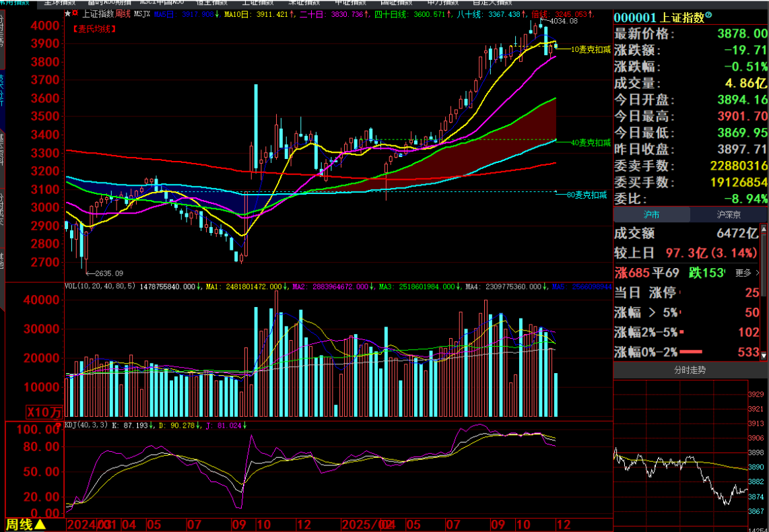Click the 2635.09 low price annotation
769x532 pixels.
(108, 273)
